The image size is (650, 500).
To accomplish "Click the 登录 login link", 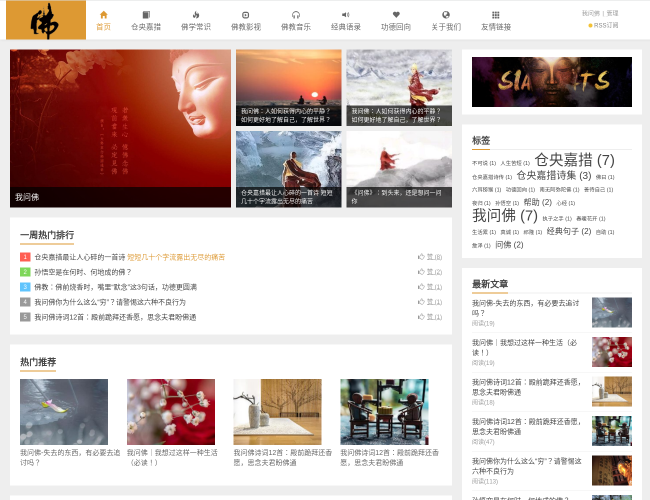I will [x=612, y=13].
